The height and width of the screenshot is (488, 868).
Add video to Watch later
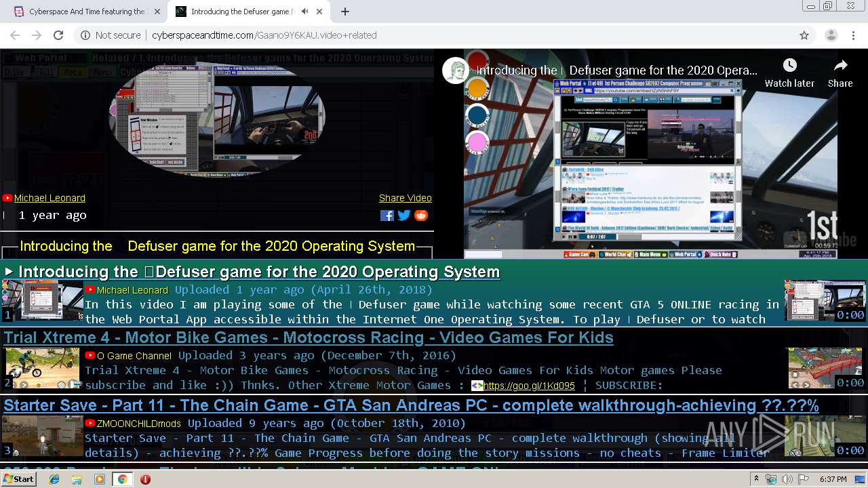tap(789, 73)
